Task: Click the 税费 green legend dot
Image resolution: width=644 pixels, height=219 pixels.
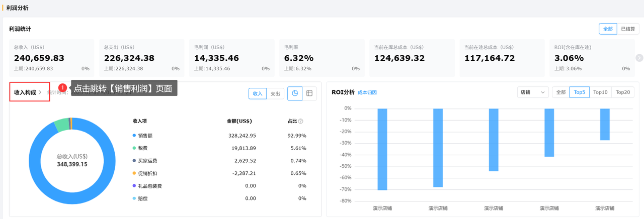Action: click(134, 148)
